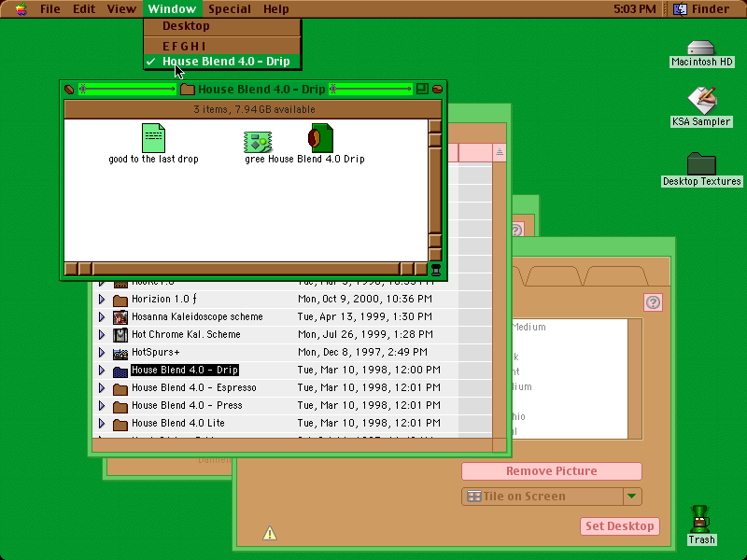747x560 pixels.
Task: Expand the Horizion 1.0 folder triangle
Action: (102, 300)
